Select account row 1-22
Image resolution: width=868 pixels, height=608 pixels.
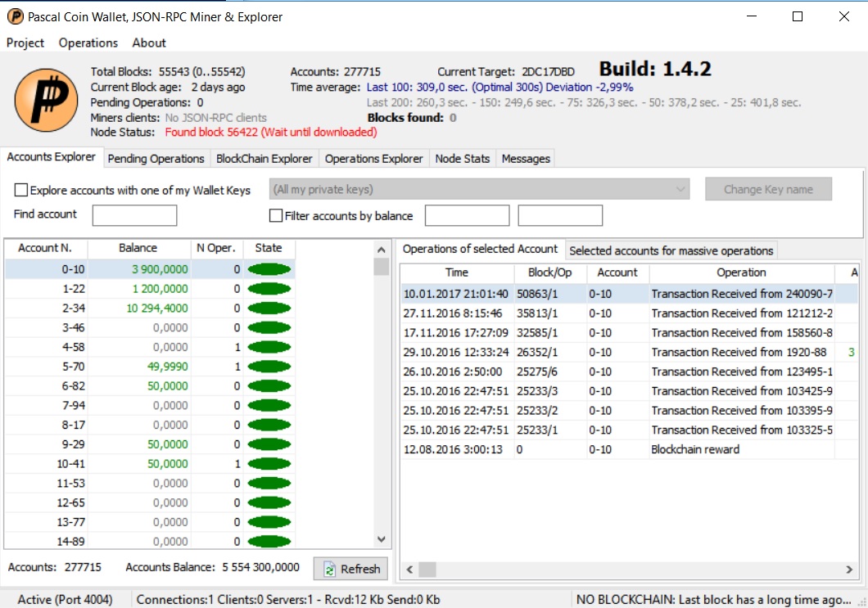[x=150, y=289]
